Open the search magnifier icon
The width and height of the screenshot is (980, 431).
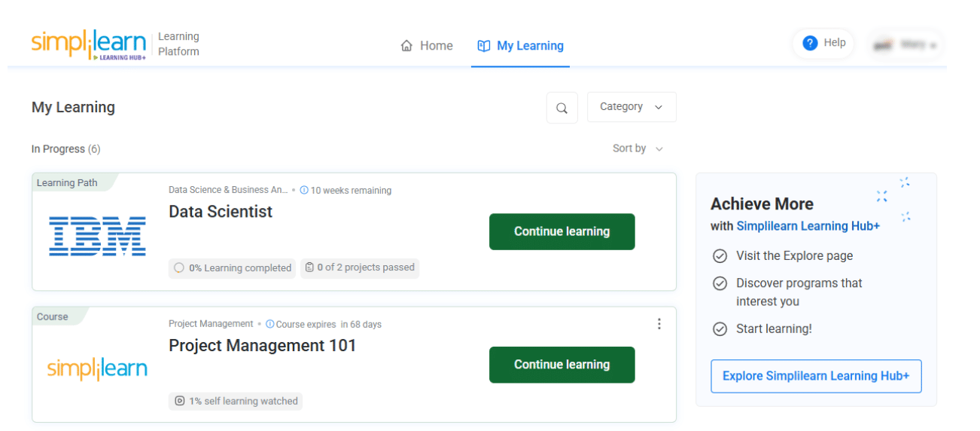coord(562,108)
